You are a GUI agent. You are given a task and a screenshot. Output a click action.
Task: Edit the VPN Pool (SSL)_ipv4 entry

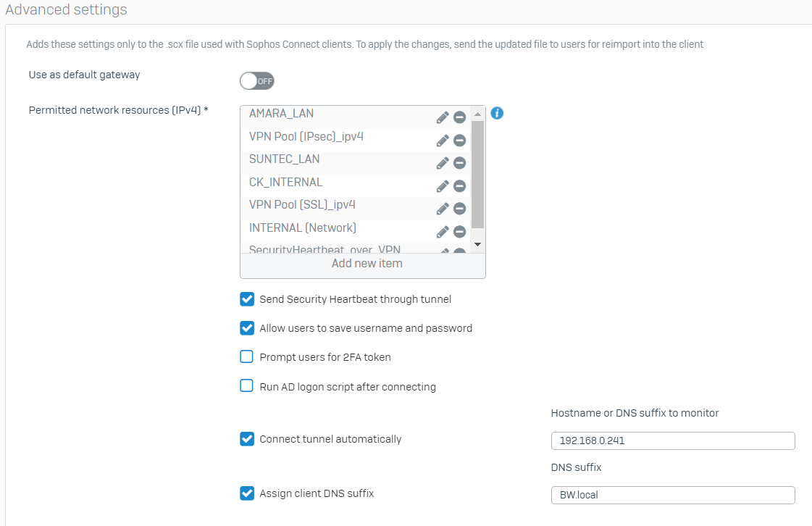pos(443,209)
